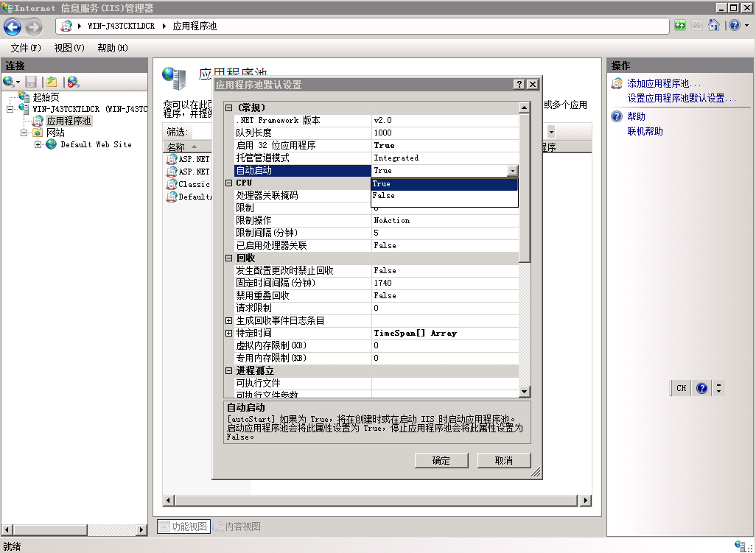Click the connect globe icon in Connections pane
Image resolution: width=756 pixels, height=553 pixels.
(x=9, y=82)
